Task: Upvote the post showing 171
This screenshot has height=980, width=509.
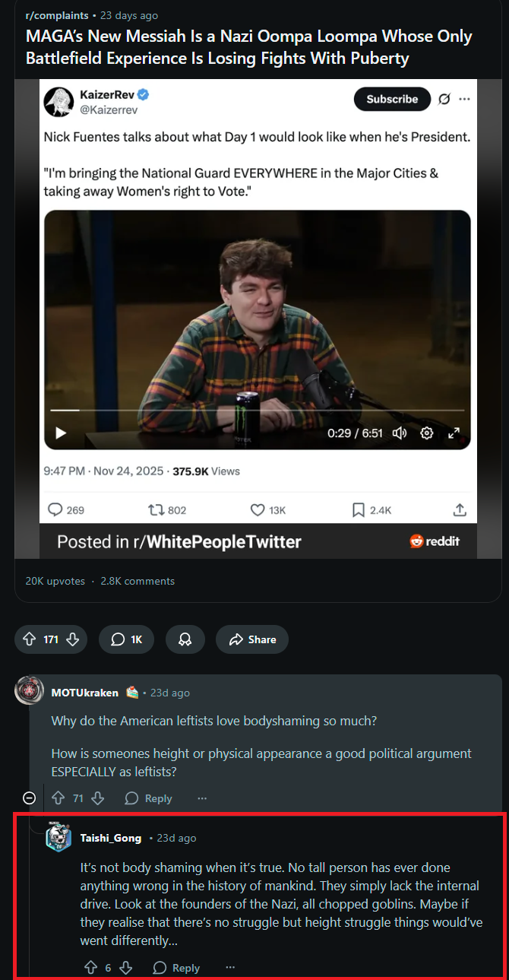Action: pyautogui.click(x=30, y=639)
